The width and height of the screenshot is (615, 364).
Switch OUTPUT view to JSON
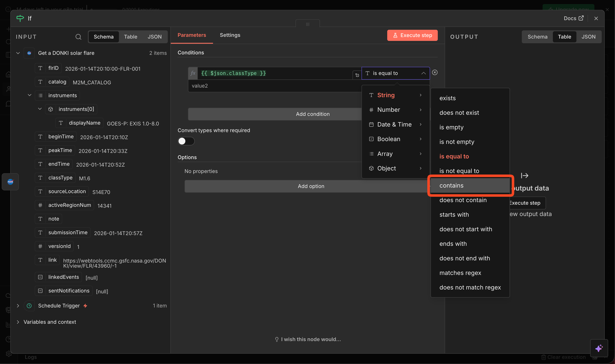pos(588,37)
